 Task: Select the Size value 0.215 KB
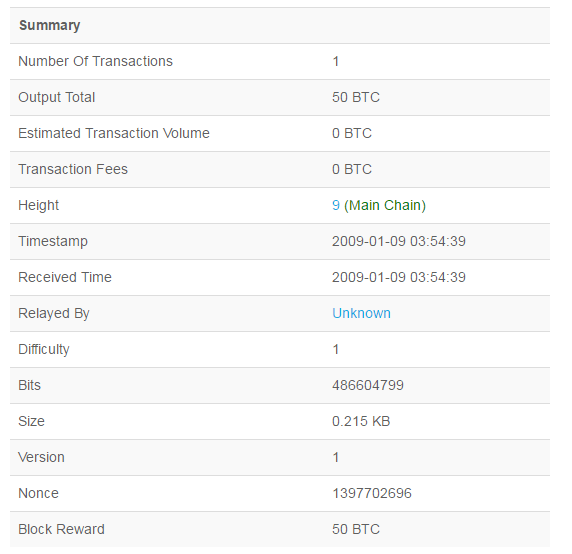361,421
